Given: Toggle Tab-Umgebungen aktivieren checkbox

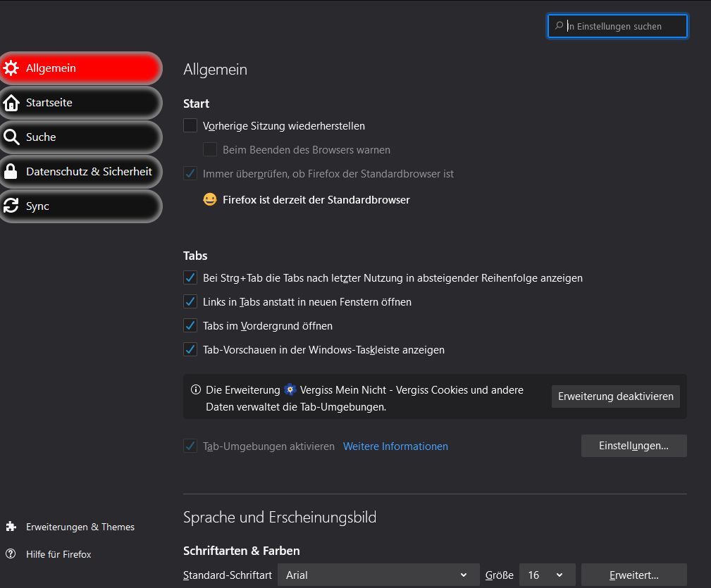Looking at the screenshot, I should tap(190, 446).
